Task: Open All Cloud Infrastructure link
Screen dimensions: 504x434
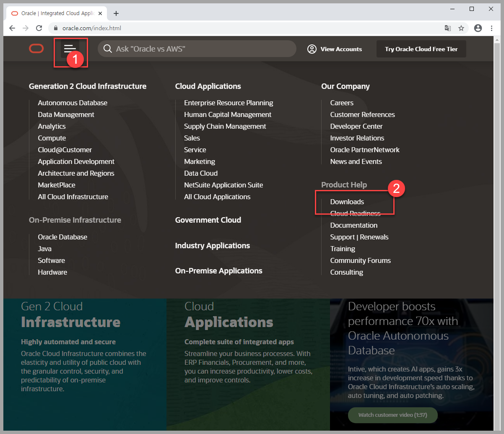Action: [x=73, y=197]
